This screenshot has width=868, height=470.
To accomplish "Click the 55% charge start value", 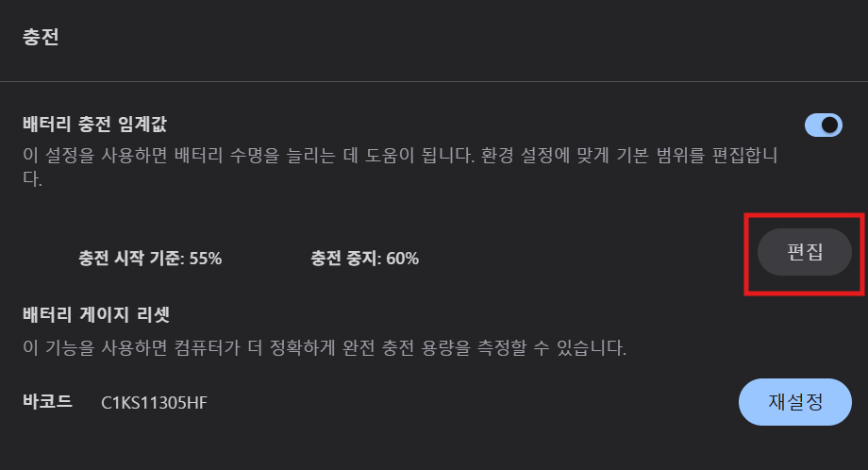I will click(205, 258).
